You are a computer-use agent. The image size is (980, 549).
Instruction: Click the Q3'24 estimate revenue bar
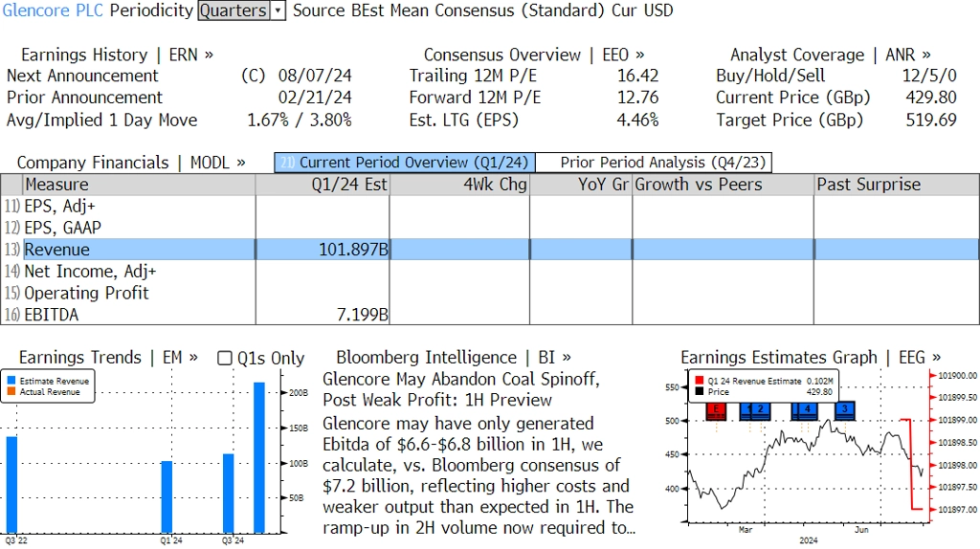tap(228, 493)
